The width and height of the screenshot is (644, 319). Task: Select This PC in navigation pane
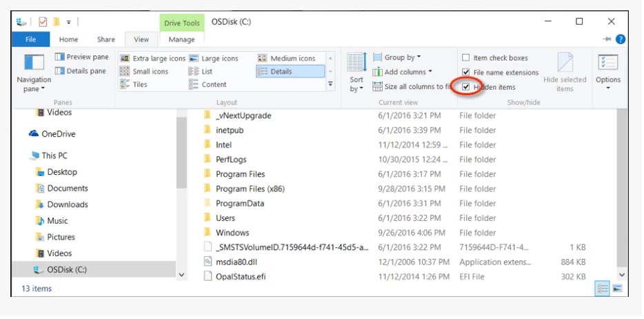[54, 155]
